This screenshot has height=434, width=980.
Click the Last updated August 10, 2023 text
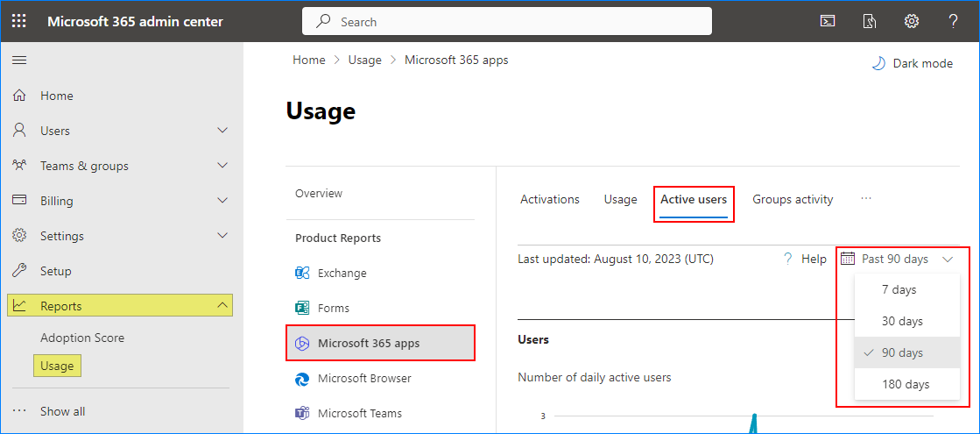point(616,259)
